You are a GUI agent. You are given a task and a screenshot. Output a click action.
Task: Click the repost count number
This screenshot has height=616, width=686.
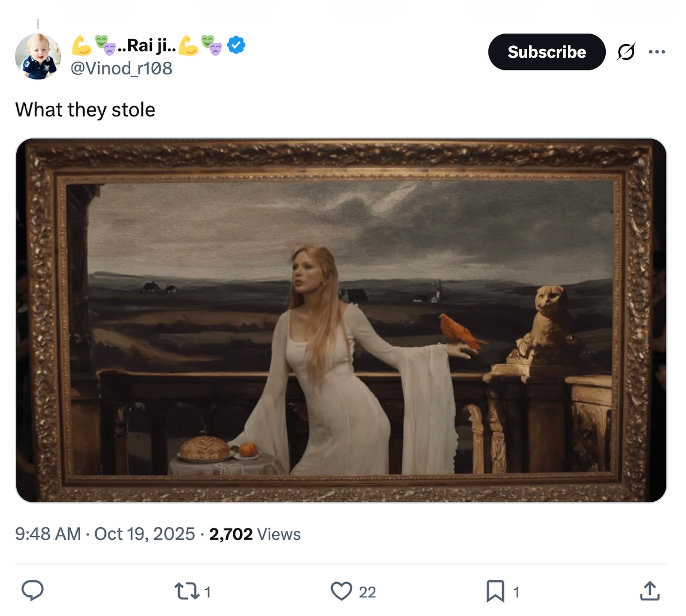[208, 592]
